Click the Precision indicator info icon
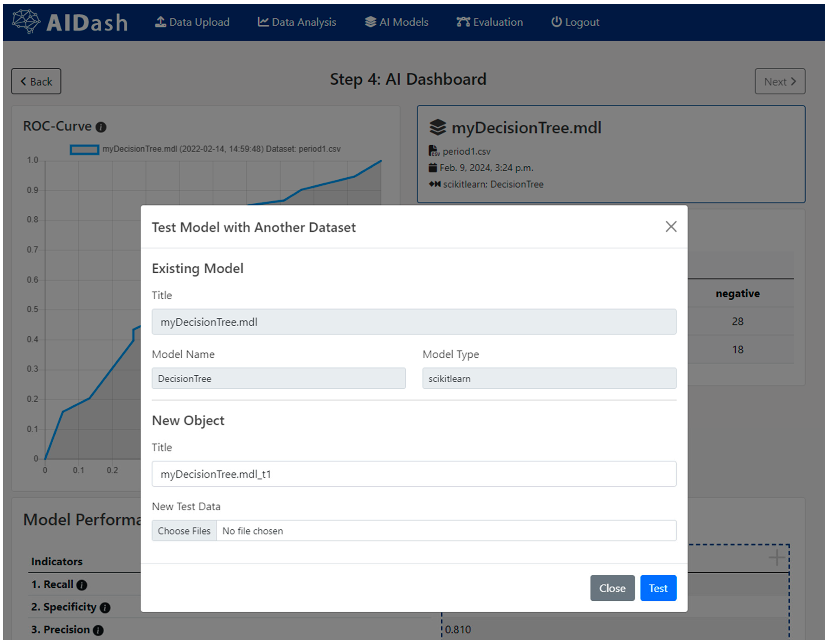This screenshot has width=829, height=644. (x=98, y=630)
